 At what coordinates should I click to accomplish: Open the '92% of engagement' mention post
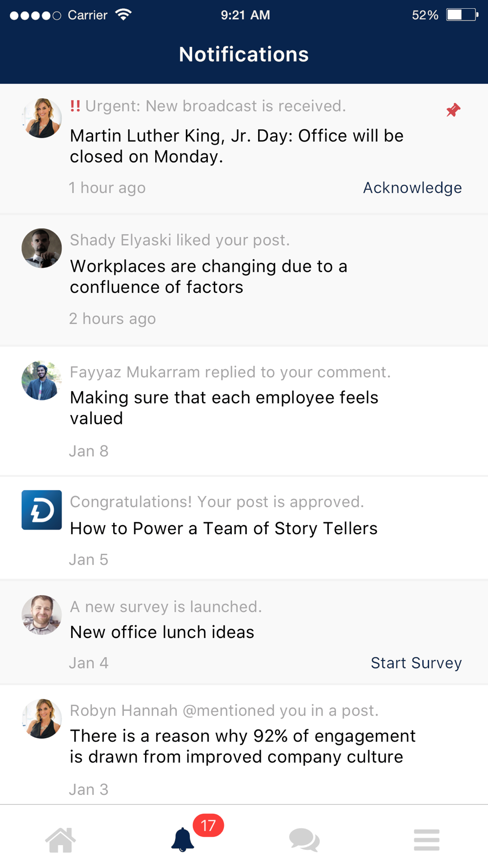243,746
